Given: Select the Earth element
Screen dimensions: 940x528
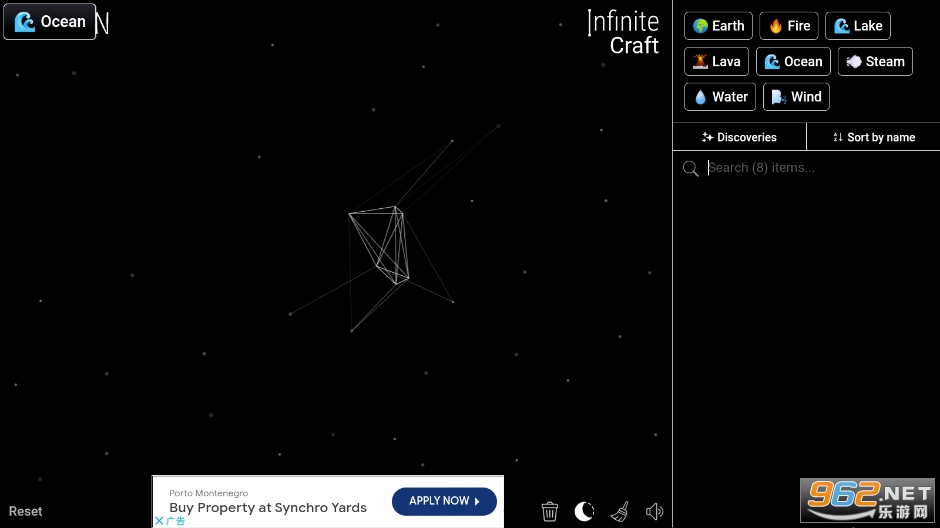Looking at the screenshot, I should point(718,26).
